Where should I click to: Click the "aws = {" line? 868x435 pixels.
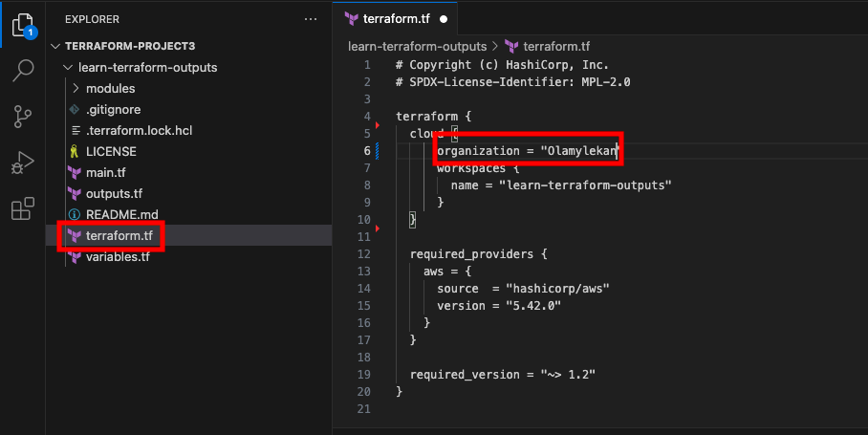[447, 272]
